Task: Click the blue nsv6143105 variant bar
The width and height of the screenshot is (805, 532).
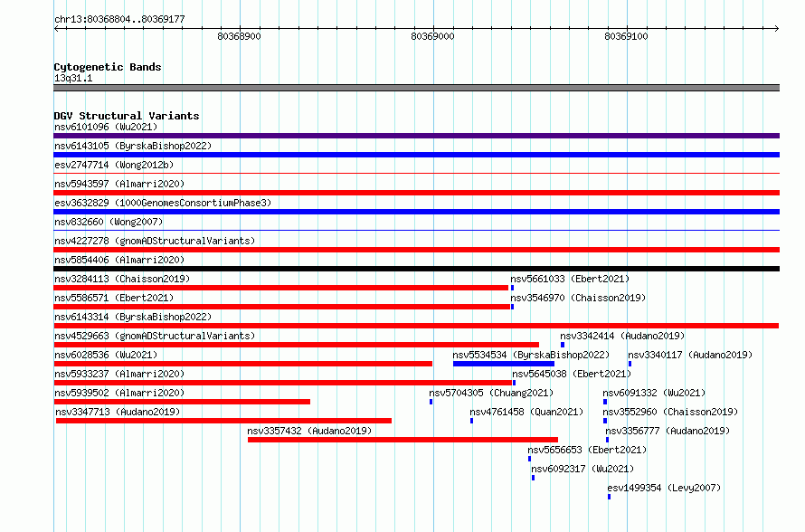Action: [416, 155]
